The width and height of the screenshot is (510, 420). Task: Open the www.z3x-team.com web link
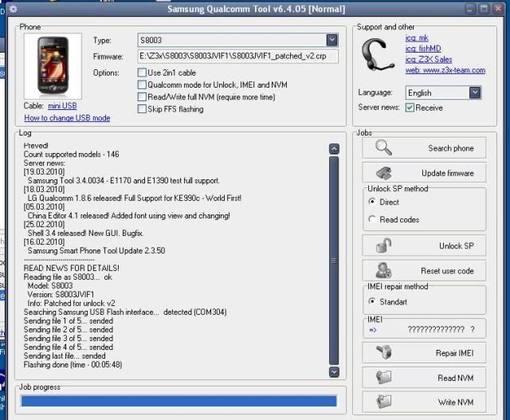click(445, 70)
